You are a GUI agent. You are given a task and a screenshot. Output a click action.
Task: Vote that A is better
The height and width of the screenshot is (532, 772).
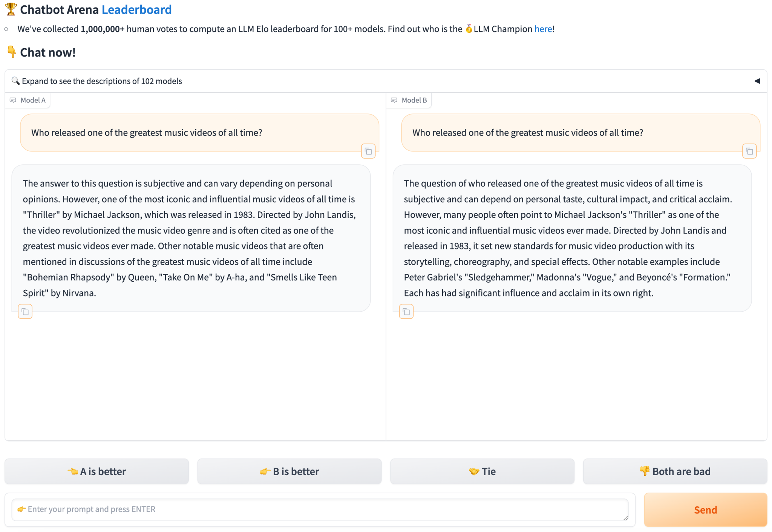coord(96,471)
